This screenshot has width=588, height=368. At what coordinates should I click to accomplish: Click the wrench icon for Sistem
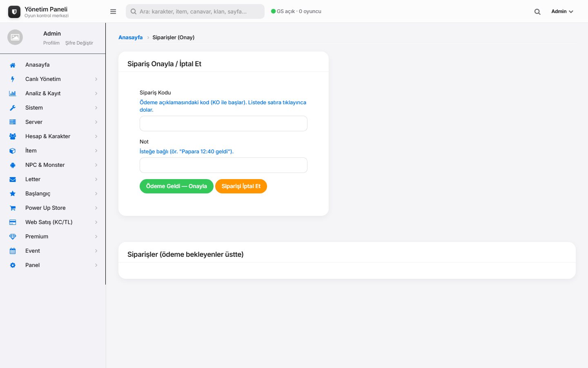13,108
